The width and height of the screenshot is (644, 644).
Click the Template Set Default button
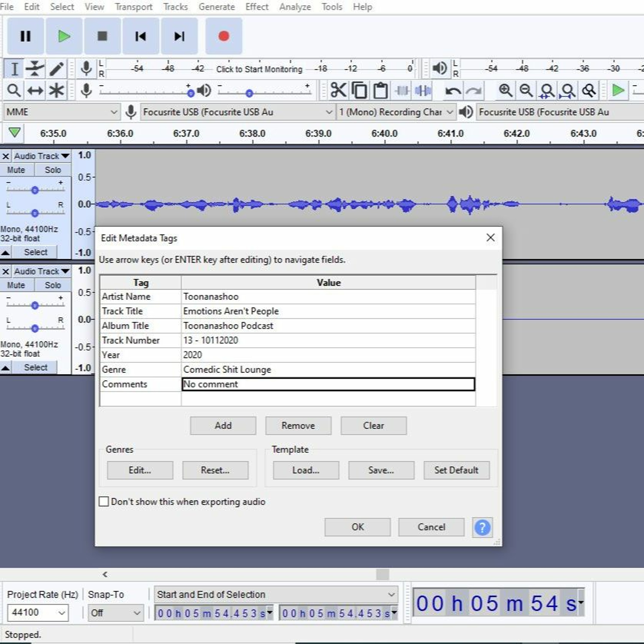pyautogui.click(x=457, y=470)
